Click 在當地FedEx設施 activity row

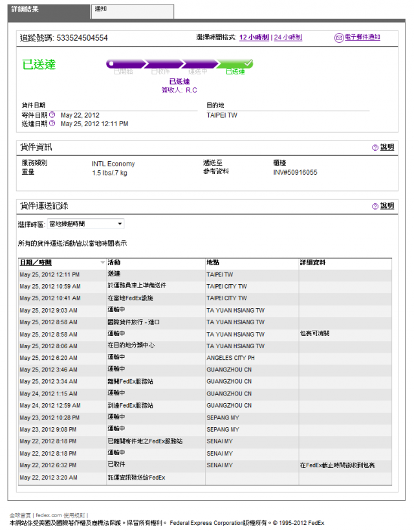[130, 298]
